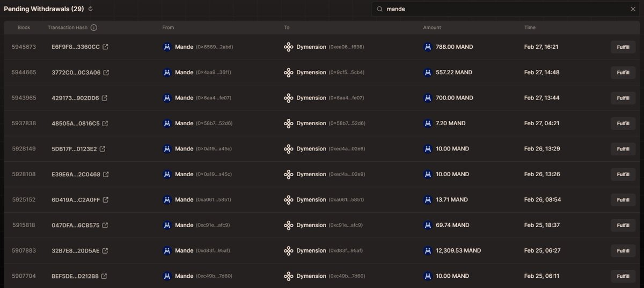644x288 pixels.
Task: Fulfill withdrawal from Feb 25, 06:11
Action: pyautogui.click(x=623, y=276)
